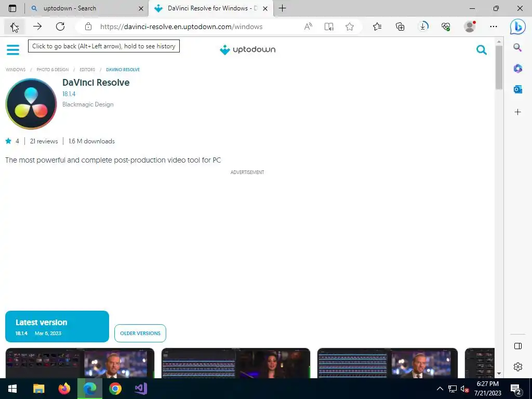Click DAVINCI RESOLVE breadcrumb

tap(123, 70)
